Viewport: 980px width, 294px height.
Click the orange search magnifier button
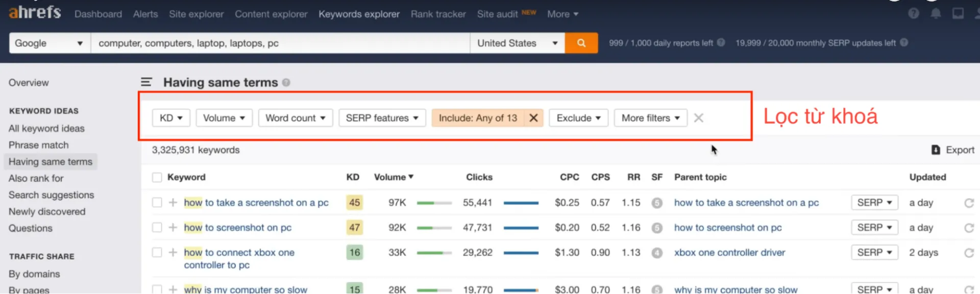(581, 43)
